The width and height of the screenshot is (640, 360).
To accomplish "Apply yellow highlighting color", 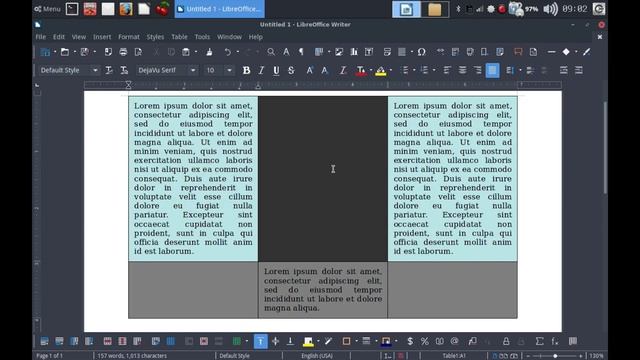I will tap(380, 71).
